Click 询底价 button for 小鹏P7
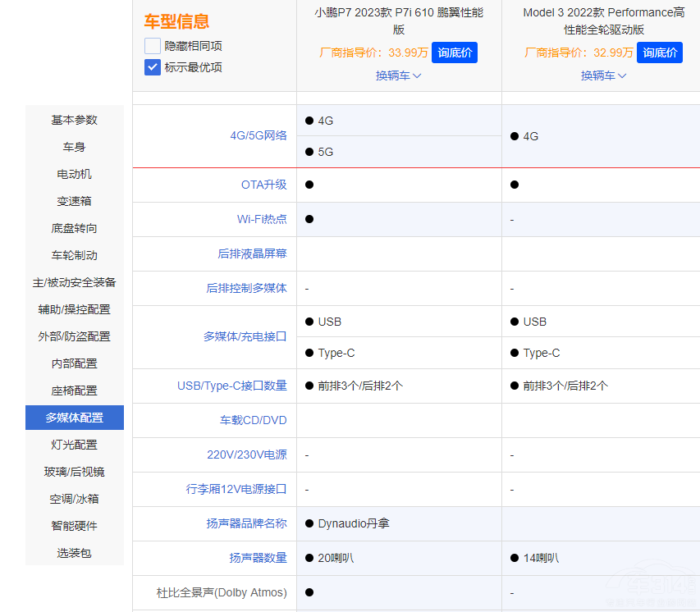Screen dimensions: 700x612 point(454,53)
